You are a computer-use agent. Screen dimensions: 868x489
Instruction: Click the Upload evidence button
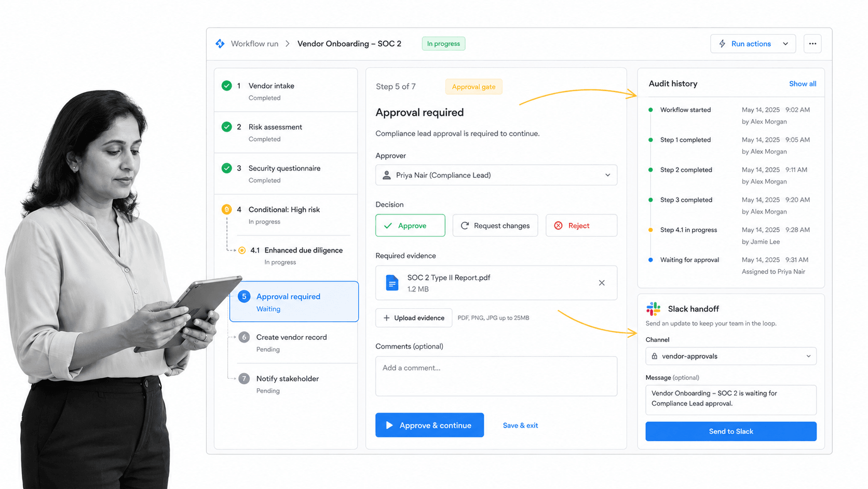pyautogui.click(x=414, y=318)
